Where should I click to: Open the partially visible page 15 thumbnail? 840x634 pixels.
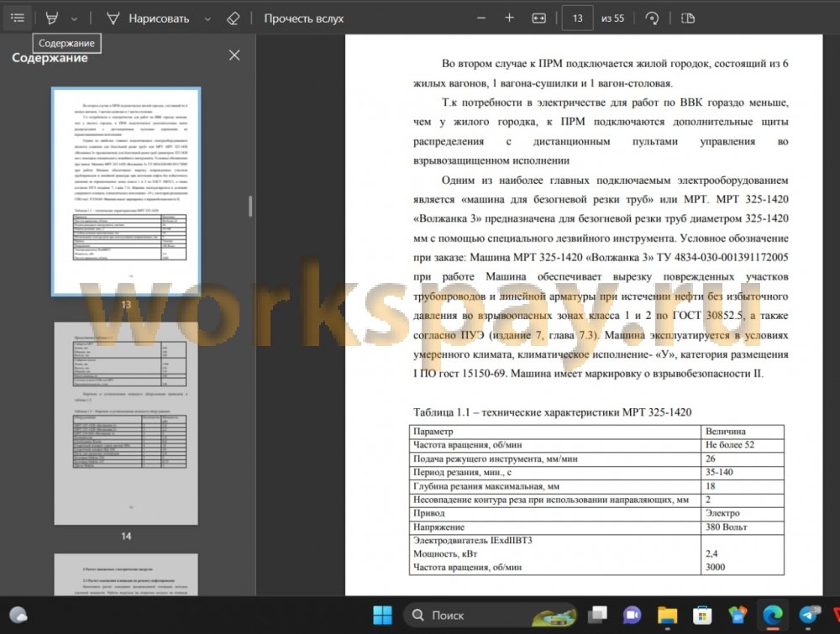(x=127, y=574)
